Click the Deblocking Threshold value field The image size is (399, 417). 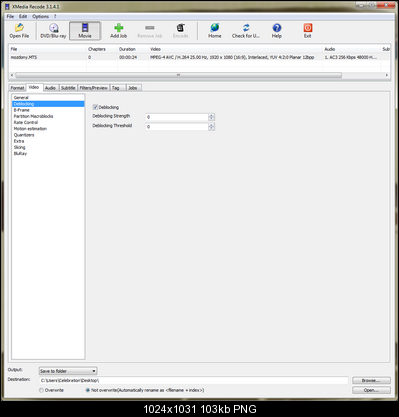pos(177,127)
